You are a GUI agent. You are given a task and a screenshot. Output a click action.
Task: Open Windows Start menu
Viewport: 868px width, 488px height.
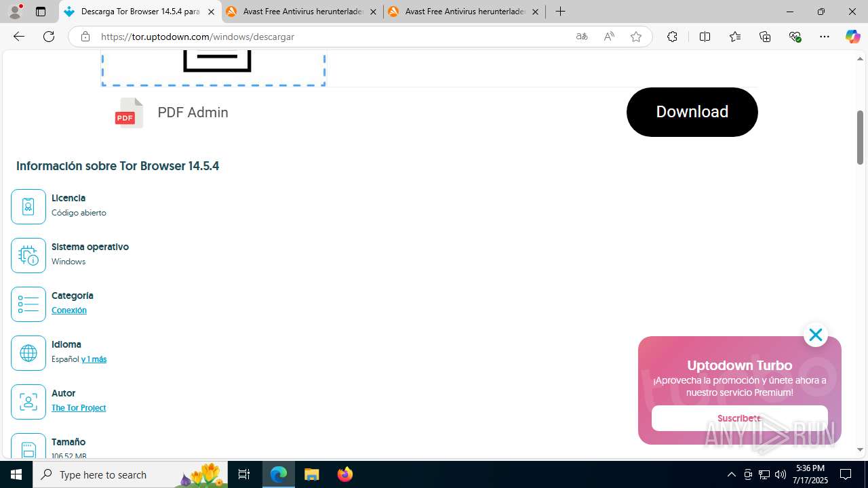pyautogui.click(x=16, y=474)
